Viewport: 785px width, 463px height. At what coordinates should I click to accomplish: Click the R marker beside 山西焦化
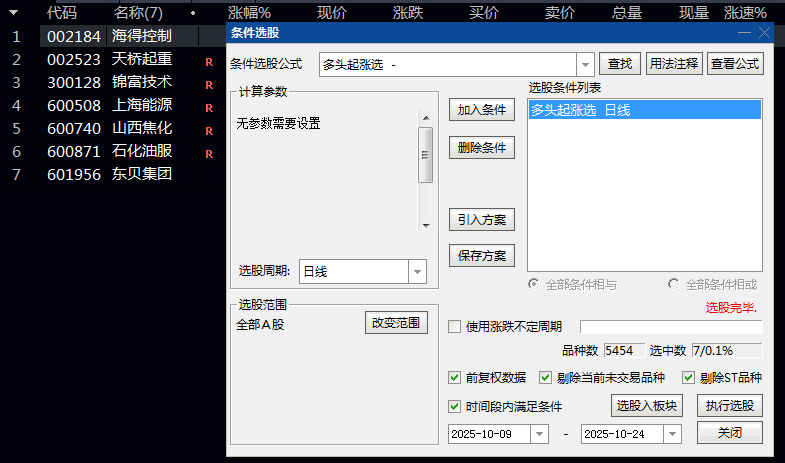pyautogui.click(x=209, y=131)
